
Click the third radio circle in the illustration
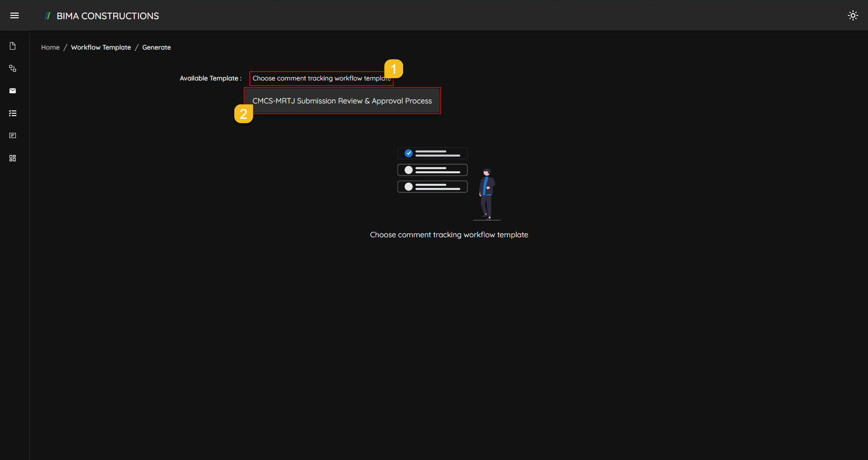(409, 186)
